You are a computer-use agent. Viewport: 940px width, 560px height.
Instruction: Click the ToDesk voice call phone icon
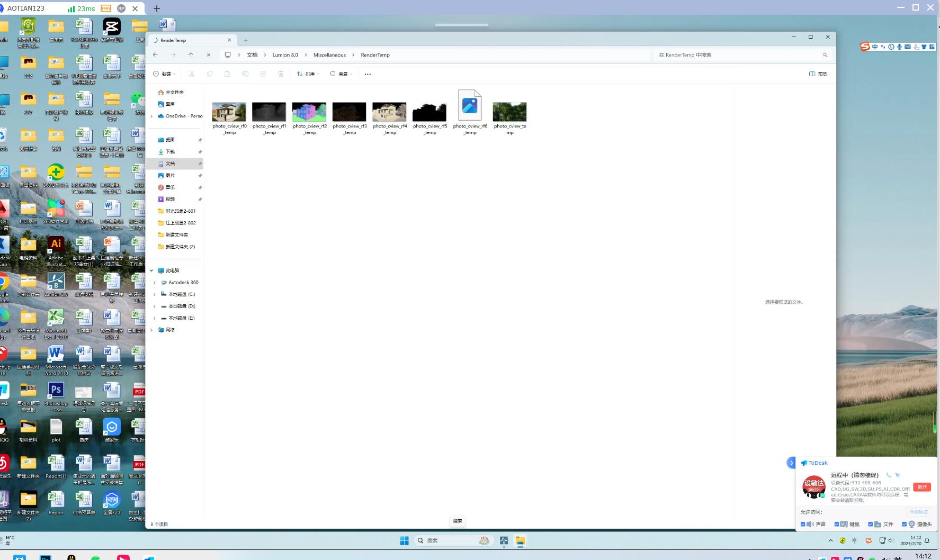[889, 475]
